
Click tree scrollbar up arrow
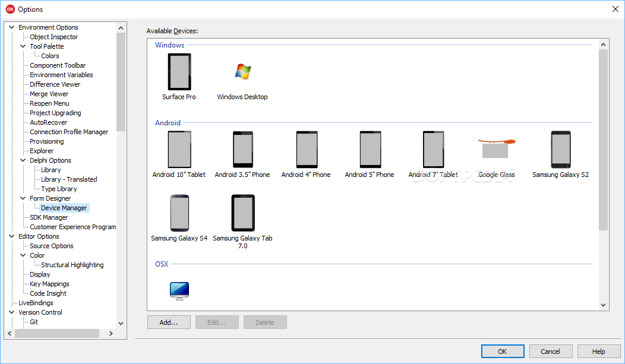click(x=121, y=27)
